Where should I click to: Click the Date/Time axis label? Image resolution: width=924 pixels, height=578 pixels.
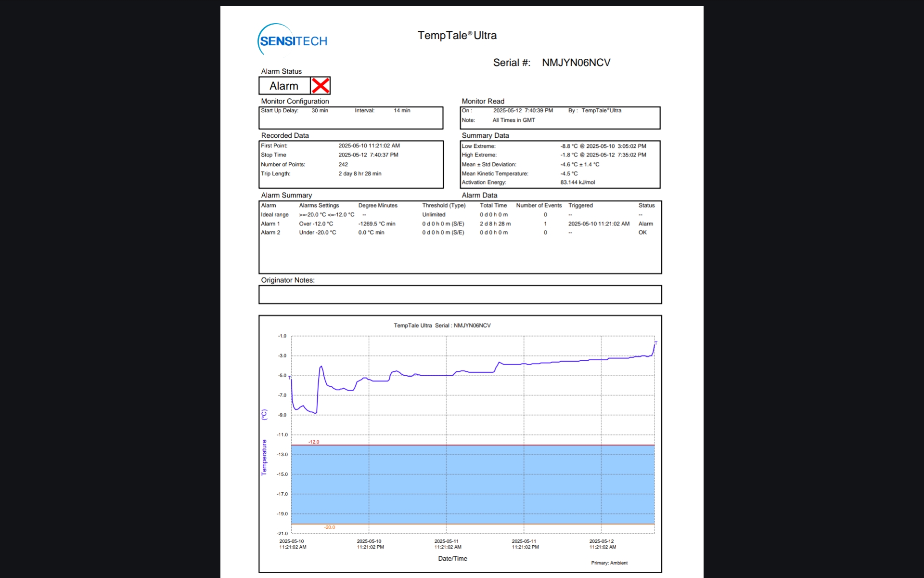point(452,559)
